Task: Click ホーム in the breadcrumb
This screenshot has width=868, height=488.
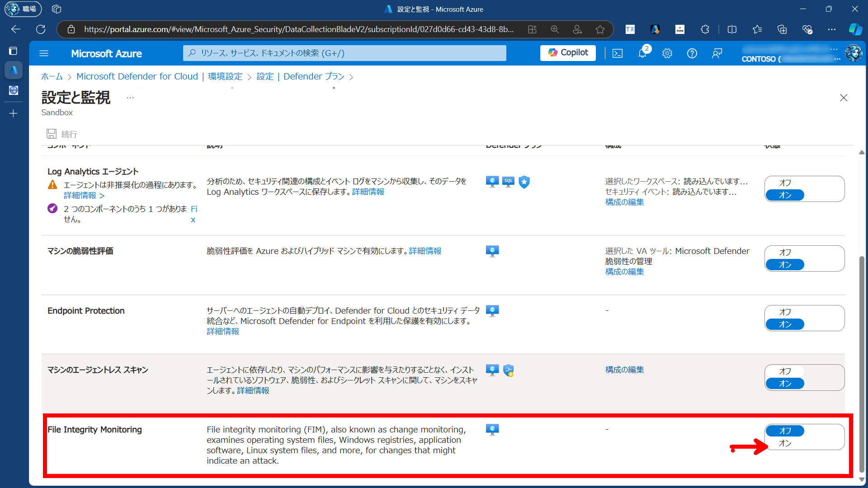Action: 52,76
